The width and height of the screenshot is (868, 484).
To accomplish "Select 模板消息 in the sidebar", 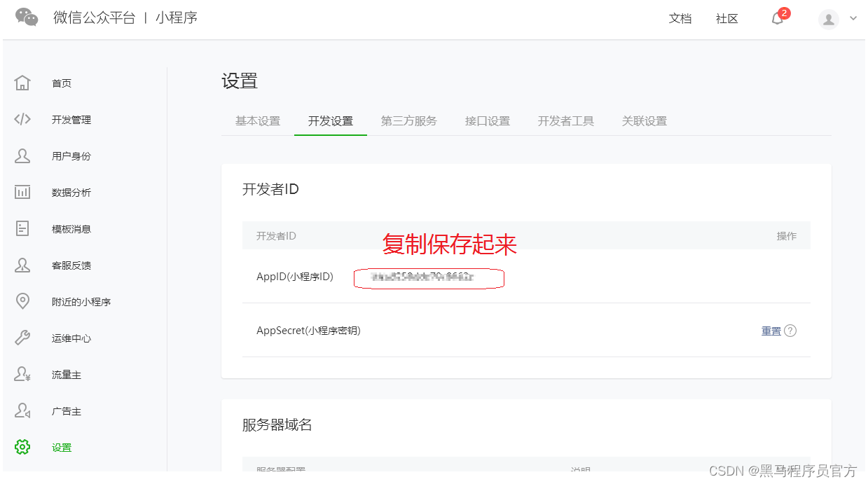I will pyautogui.click(x=71, y=229).
